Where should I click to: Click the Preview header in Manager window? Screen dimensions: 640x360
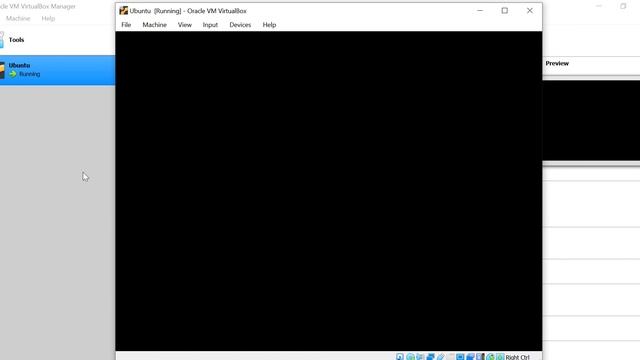(x=557, y=63)
